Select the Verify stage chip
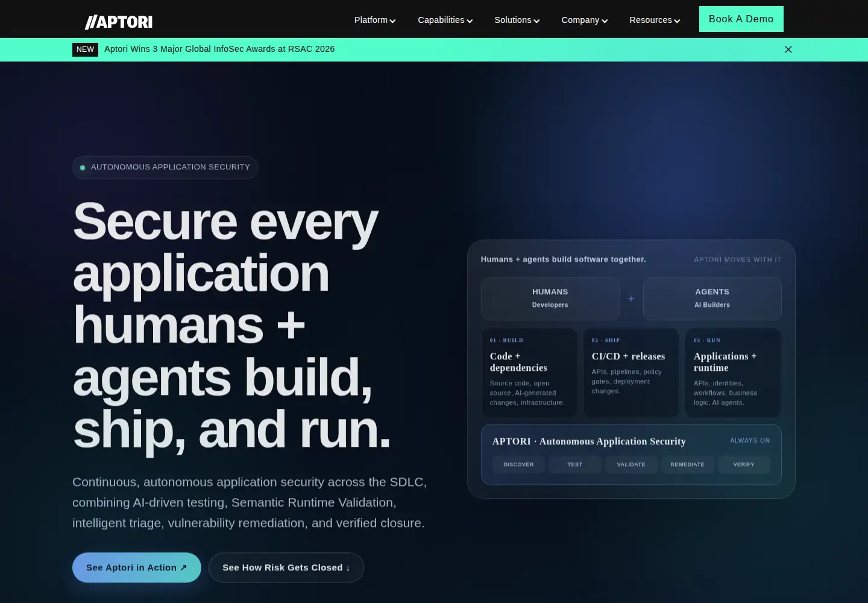The width and height of the screenshot is (868, 603). pos(744,464)
